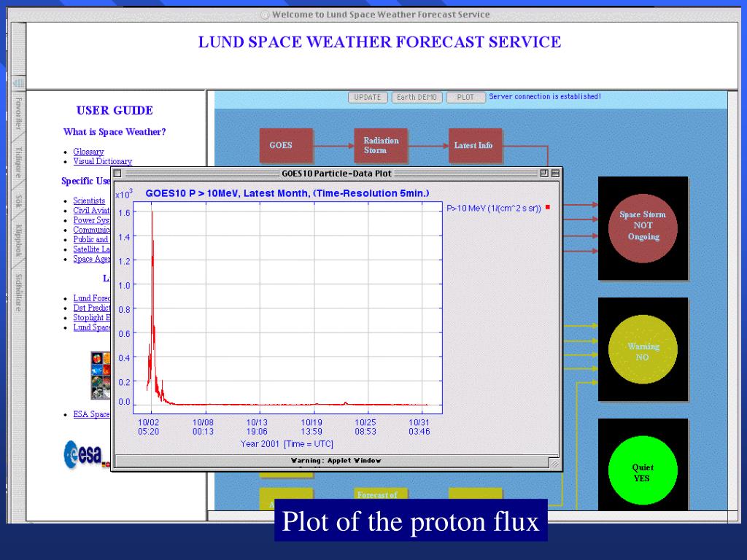Click the ESA logo
The height and width of the screenshot is (560, 747).
(87, 454)
